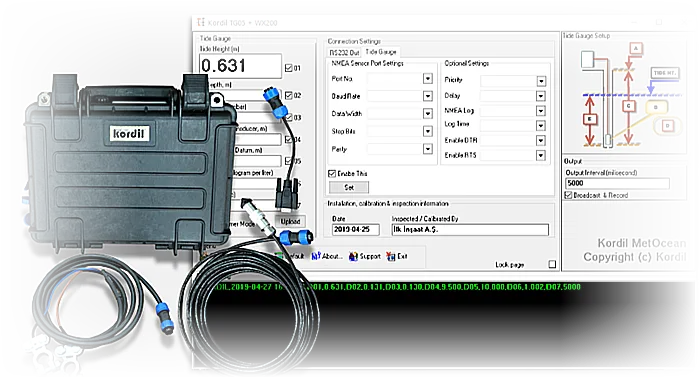
Task: Toggle Broadcast & Record checkbox
Action: tap(568, 195)
